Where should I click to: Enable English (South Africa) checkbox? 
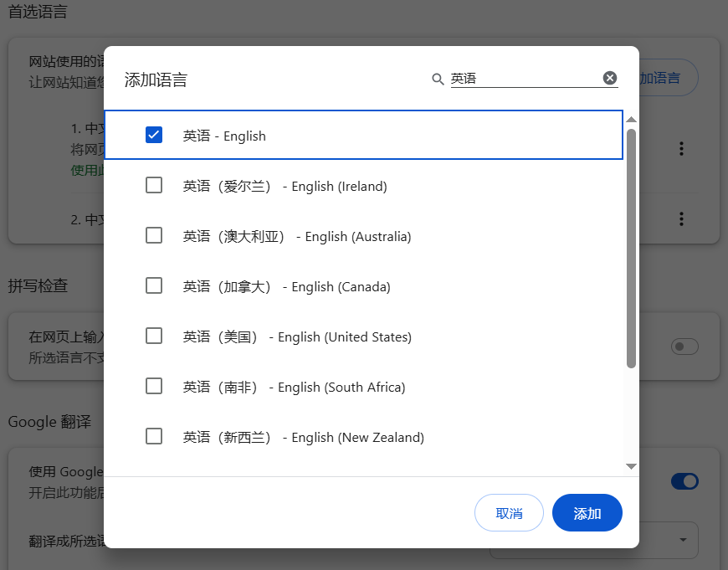(x=154, y=386)
